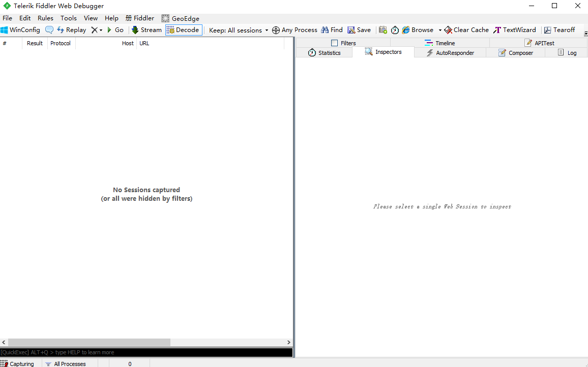Sort by the Host column header
Image resolution: width=588 pixels, height=367 pixels.
coord(106,43)
